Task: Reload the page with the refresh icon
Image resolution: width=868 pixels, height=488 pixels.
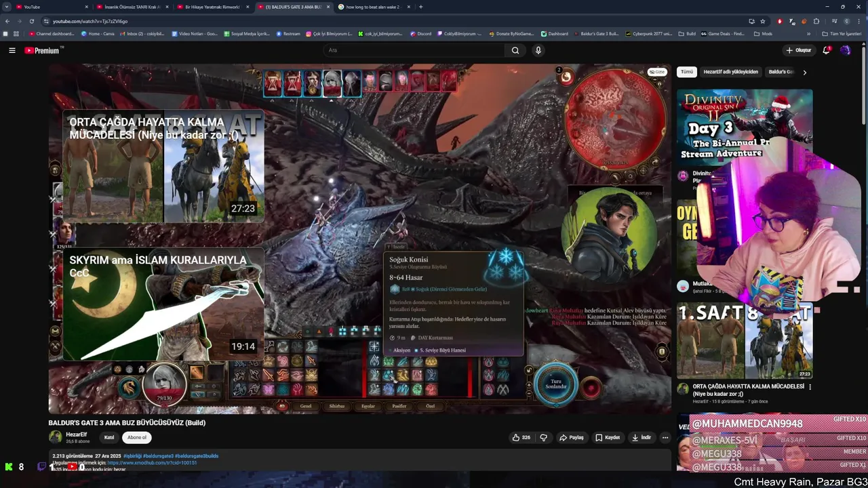Action: tap(32, 21)
